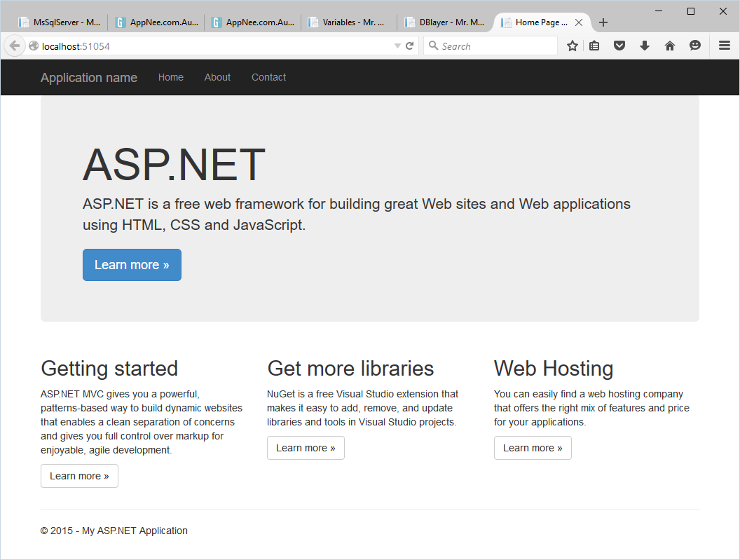The height and width of the screenshot is (560, 740).
Task: Click the Application name brand link
Action: pos(89,77)
